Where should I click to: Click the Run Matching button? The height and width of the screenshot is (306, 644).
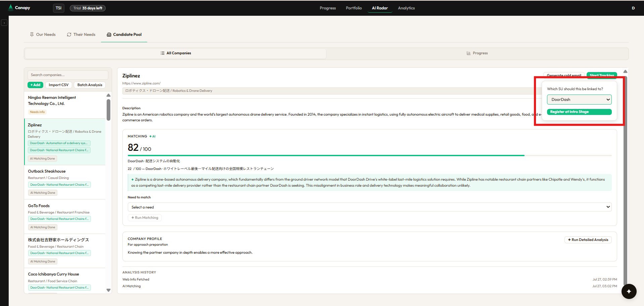pos(145,218)
